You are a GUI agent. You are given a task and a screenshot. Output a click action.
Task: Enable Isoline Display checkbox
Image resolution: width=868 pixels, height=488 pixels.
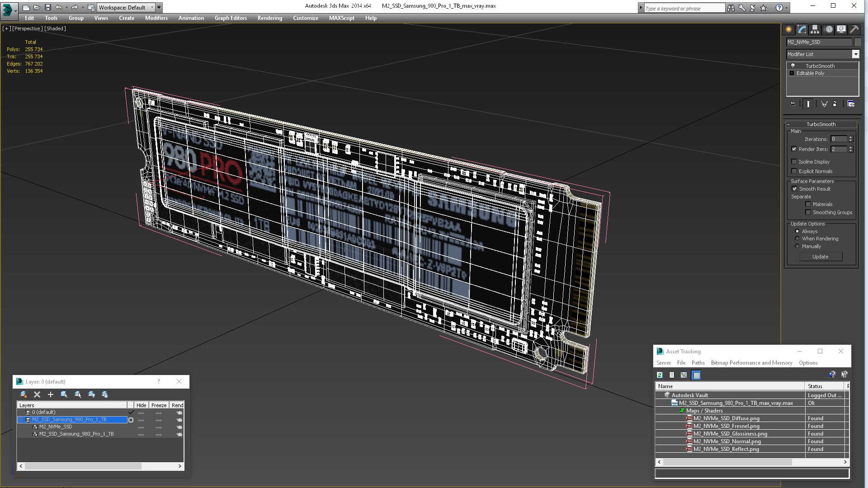pos(794,162)
